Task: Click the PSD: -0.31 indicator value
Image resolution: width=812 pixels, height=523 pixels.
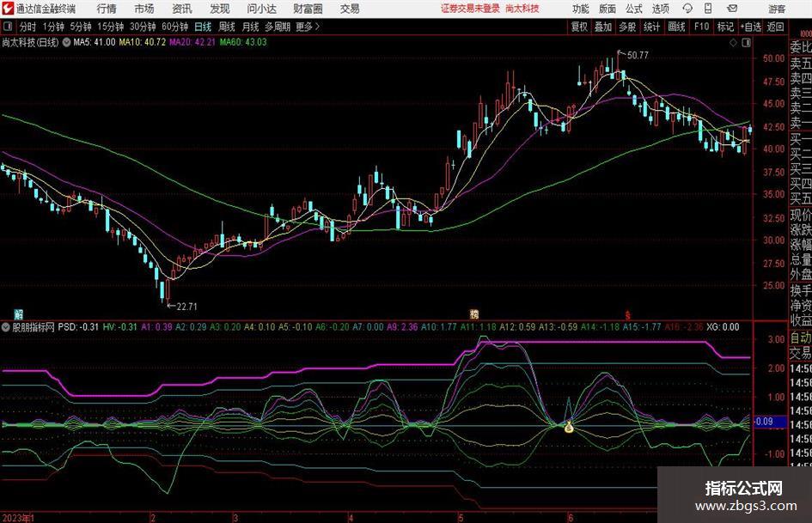Action: coord(78,326)
